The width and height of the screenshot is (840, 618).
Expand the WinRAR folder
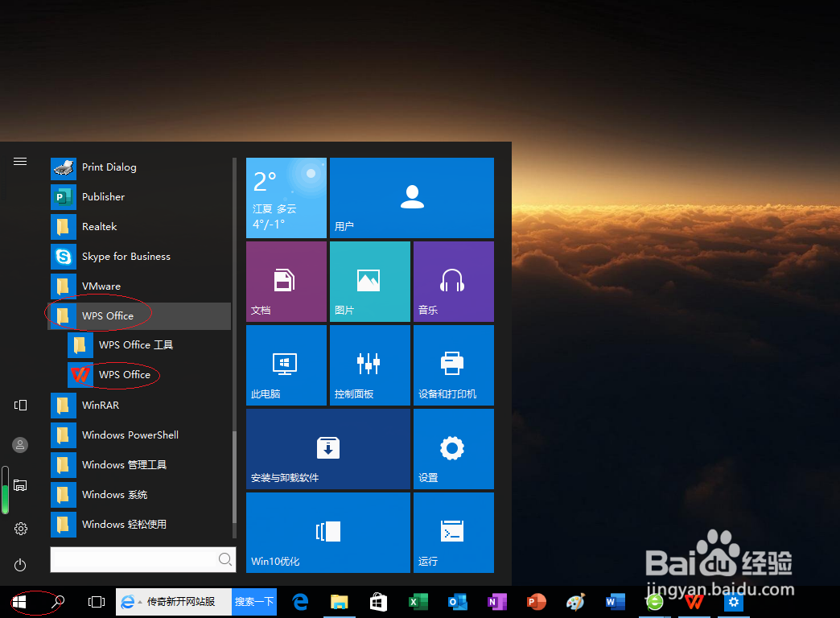pos(140,406)
